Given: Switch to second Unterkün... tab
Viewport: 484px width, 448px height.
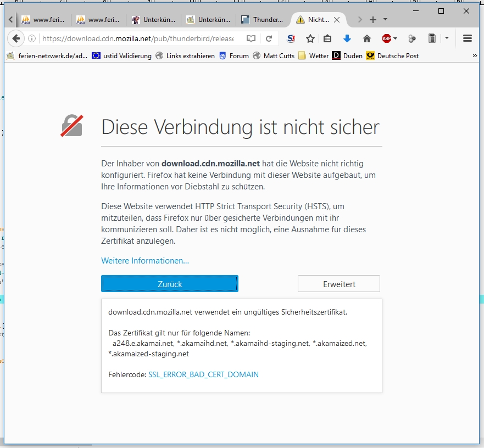Looking at the screenshot, I should tap(208, 20).
